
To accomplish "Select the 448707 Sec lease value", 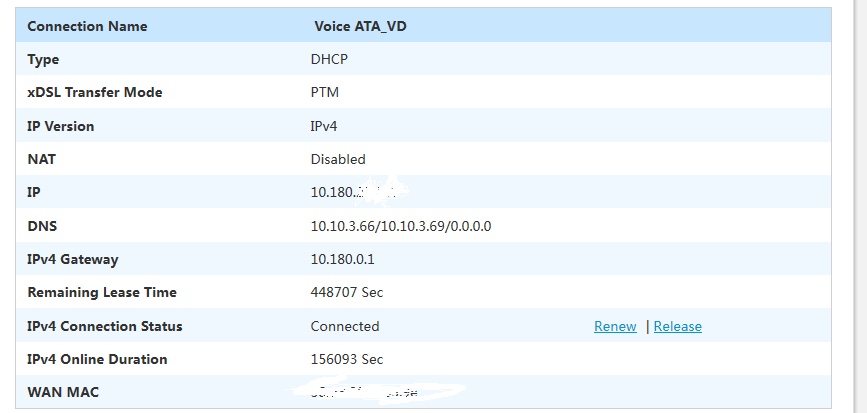I will 346,292.
